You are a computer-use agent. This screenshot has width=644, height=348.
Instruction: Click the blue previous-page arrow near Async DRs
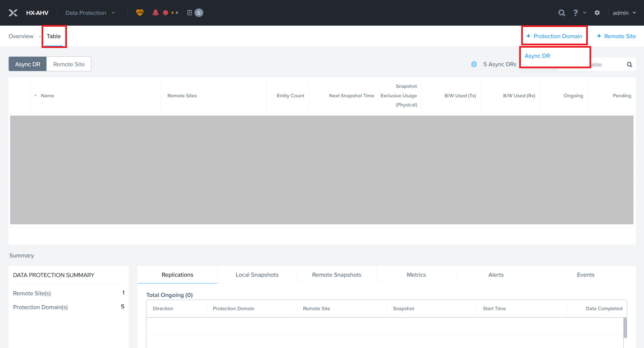(x=474, y=64)
